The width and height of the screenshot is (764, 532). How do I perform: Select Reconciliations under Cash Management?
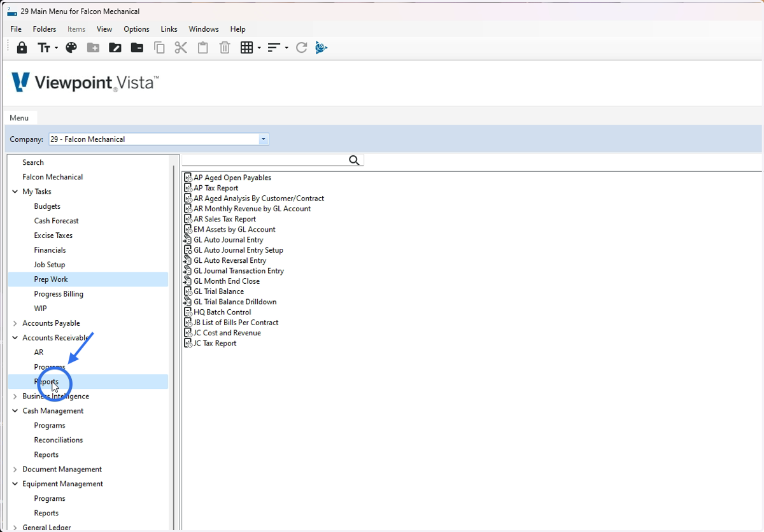click(x=59, y=440)
